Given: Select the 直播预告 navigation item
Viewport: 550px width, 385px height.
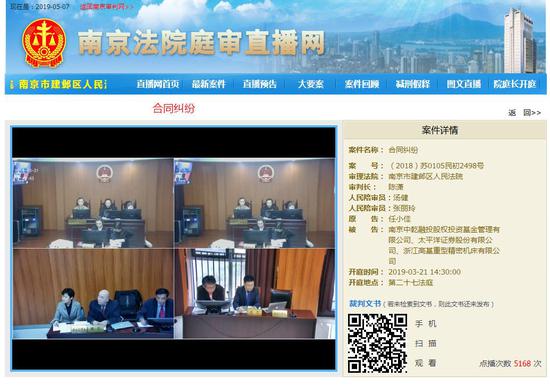Looking at the screenshot, I should click(x=260, y=84).
